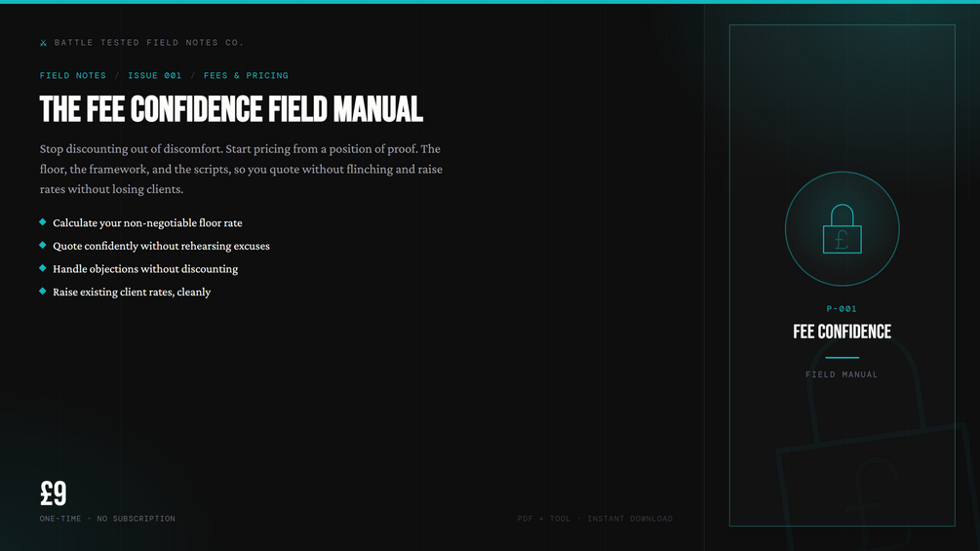Open the 'Fees & Pricing' breadcrumb
Image resolution: width=980 pixels, height=551 pixels.
[x=247, y=76]
